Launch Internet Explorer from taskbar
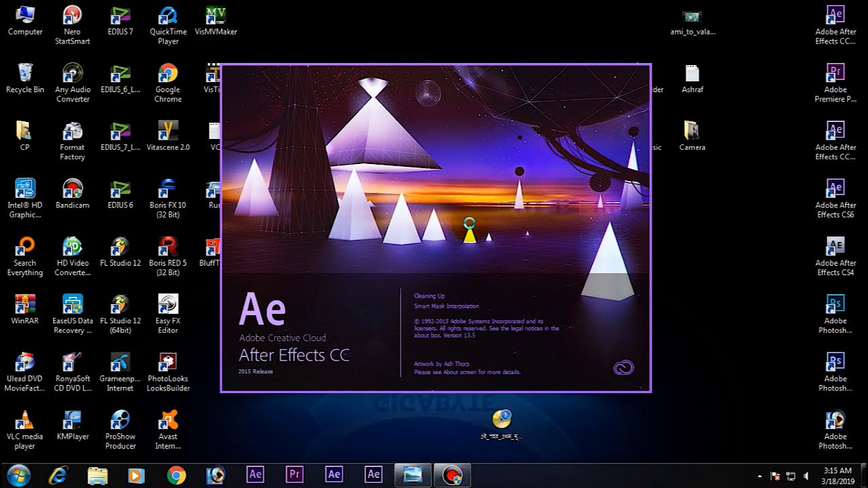The height and width of the screenshot is (488, 868). (58, 475)
